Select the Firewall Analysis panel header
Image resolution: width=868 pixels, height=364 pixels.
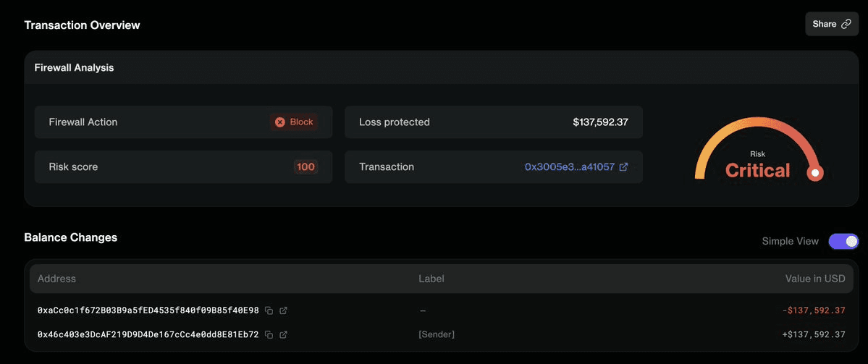click(x=74, y=68)
